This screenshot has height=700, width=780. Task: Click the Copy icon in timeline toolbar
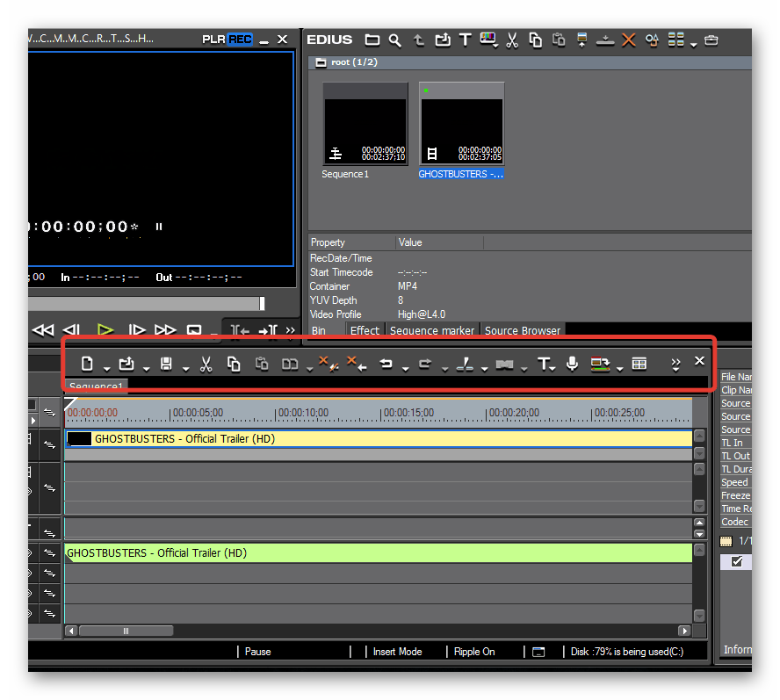[233, 364]
